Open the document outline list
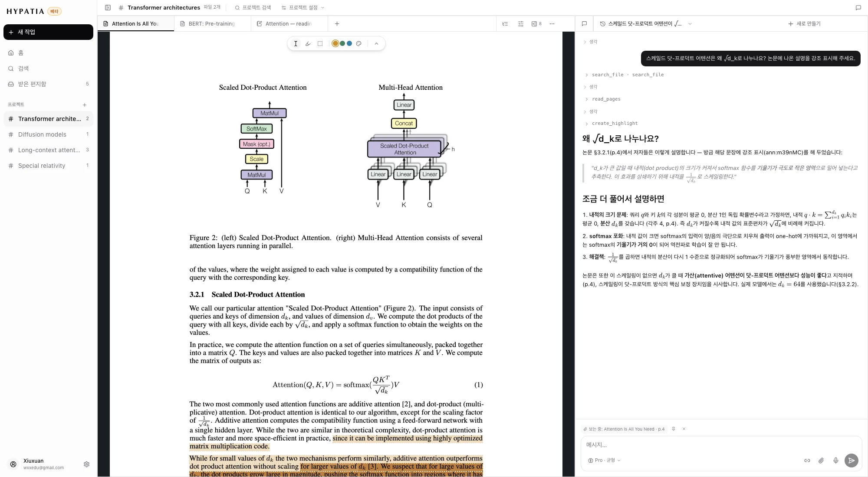Viewport: 868px width, 477px height. pyautogui.click(x=505, y=24)
